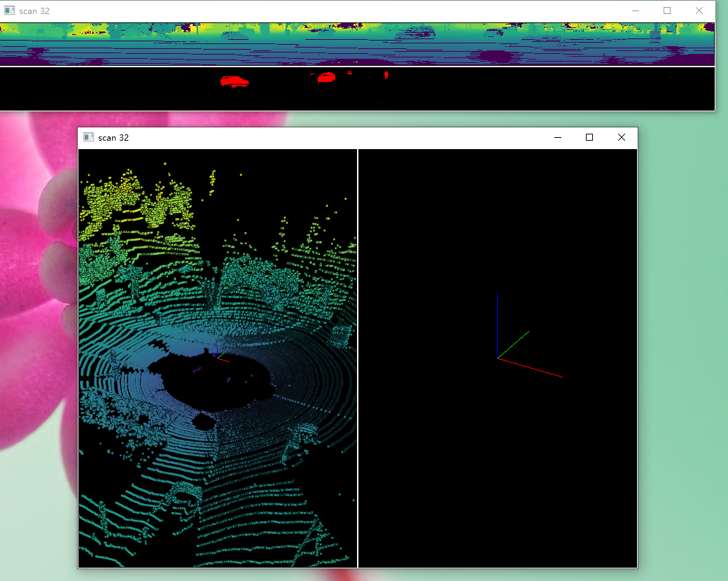
Task: Click the scan 32 title on the lower window
Action: 114,137
